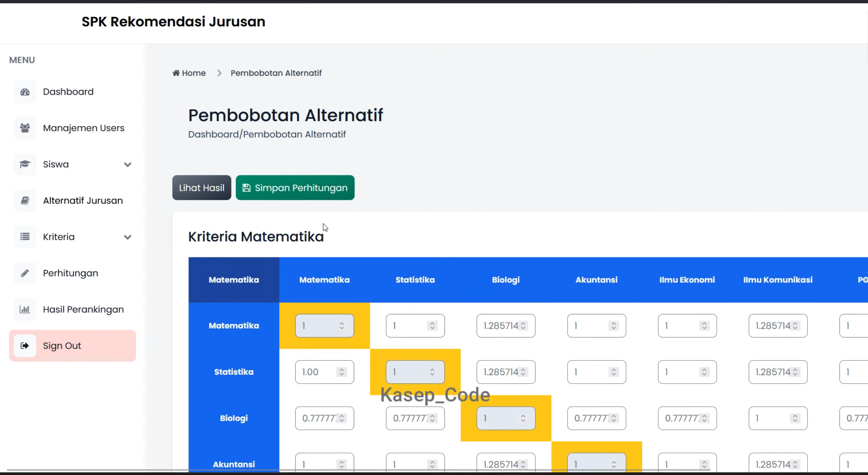Click the Siswa graduation cap icon

25,164
